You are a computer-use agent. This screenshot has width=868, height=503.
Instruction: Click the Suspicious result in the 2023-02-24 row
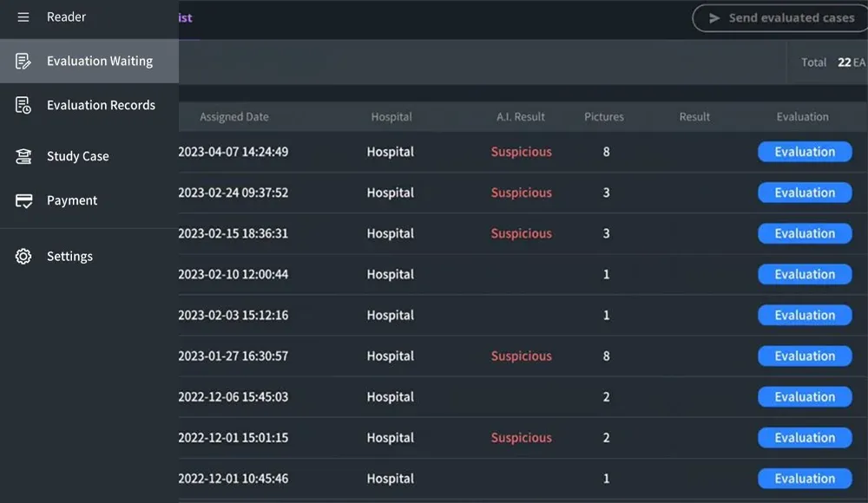point(521,193)
